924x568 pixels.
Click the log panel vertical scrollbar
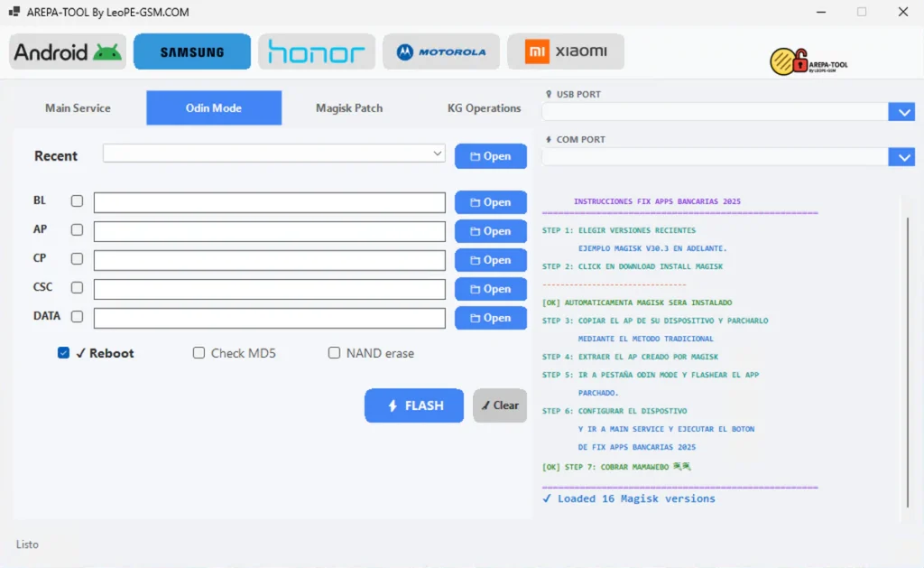(907, 361)
